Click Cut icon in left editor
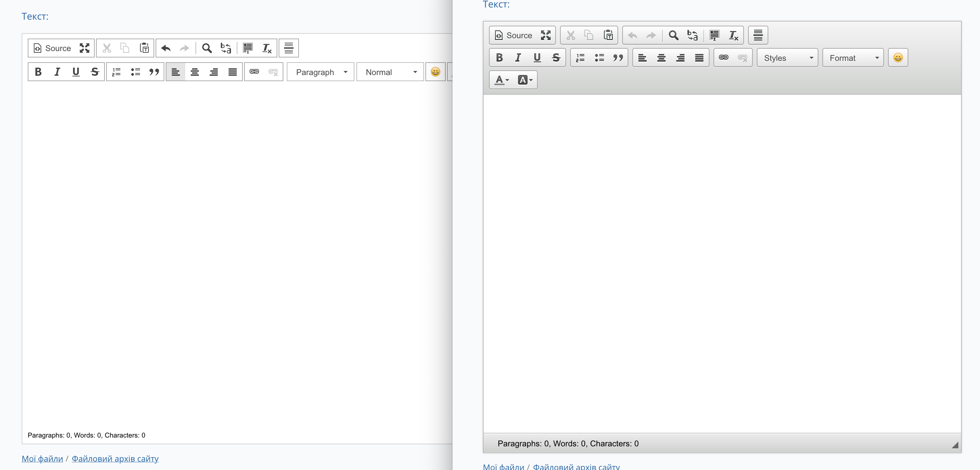 point(107,48)
